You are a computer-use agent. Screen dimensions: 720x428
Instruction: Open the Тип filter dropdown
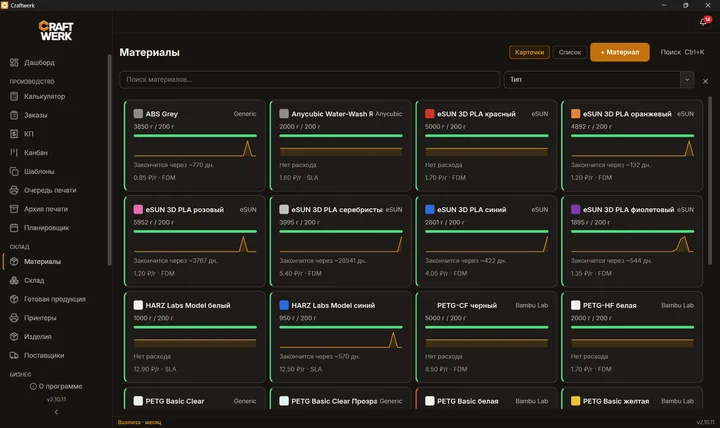point(599,79)
